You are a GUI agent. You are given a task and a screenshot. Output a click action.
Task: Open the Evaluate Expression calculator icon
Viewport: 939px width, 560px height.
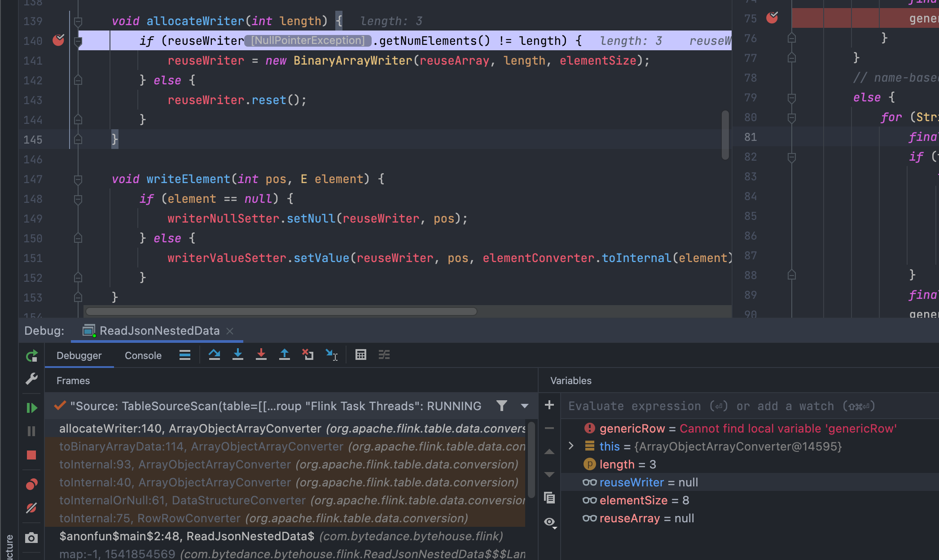click(360, 355)
